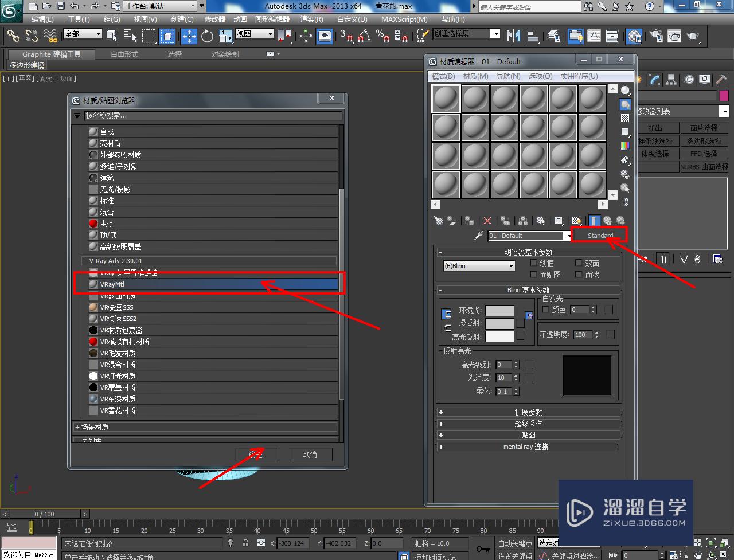Select the Move transform tool
This screenshot has height=560, width=734.
point(189,36)
